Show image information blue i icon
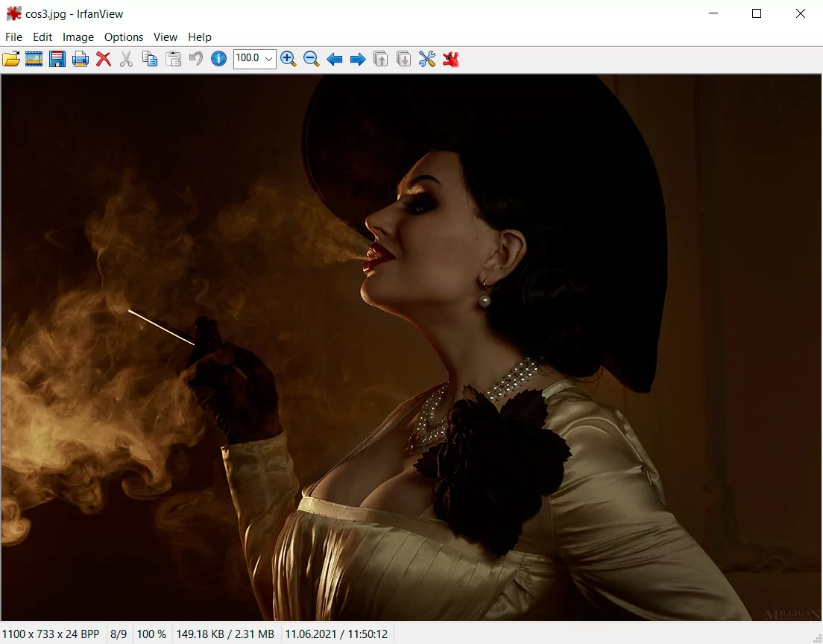 pyautogui.click(x=219, y=59)
